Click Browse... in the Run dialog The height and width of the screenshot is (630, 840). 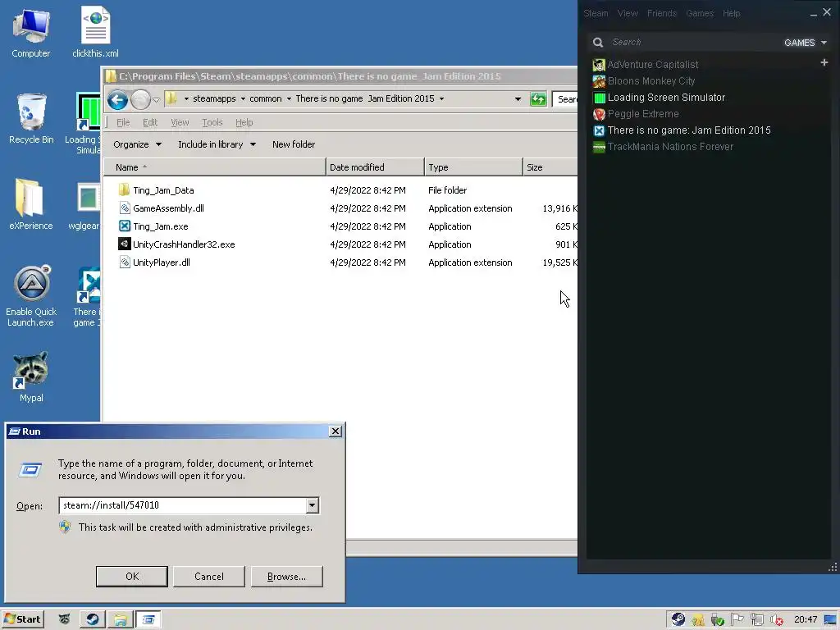(x=286, y=577)
